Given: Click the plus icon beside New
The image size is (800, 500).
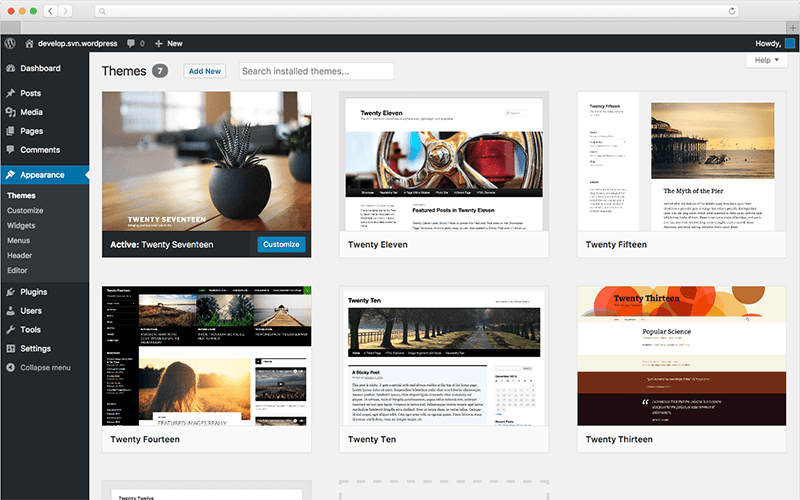Looking at the screenshot, I should (x=159, y=43).
